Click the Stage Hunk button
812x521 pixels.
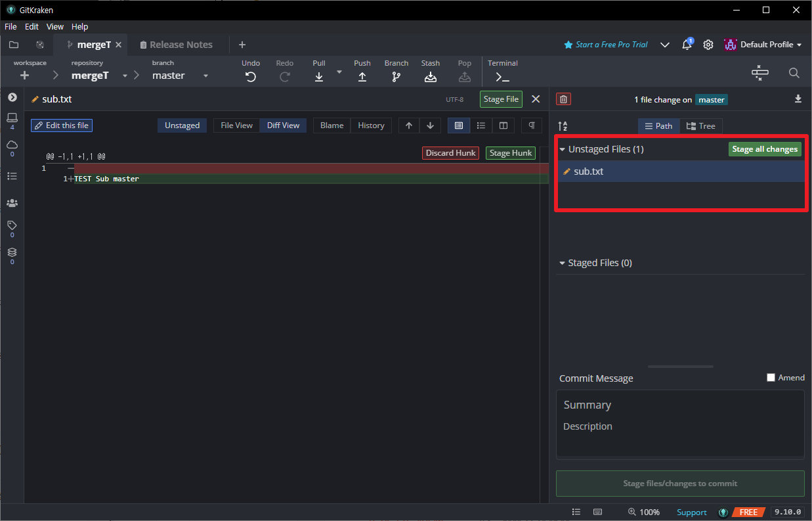[511, 153]
